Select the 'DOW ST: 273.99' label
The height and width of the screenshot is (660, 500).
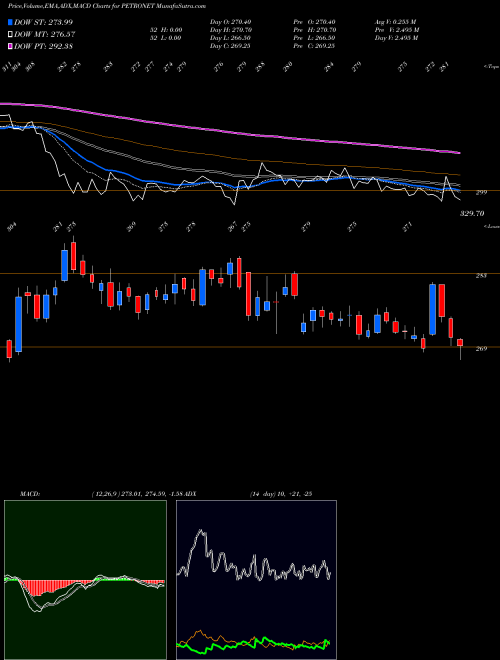click(43, 22)
